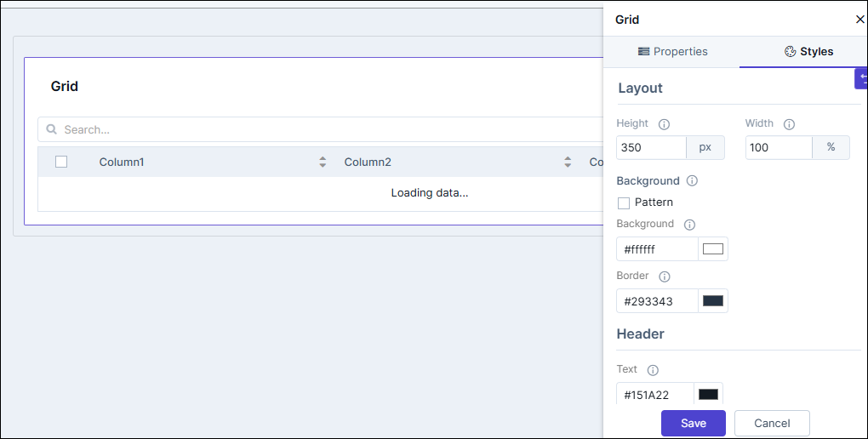Click the grid Search box

[x=321, y=129]
